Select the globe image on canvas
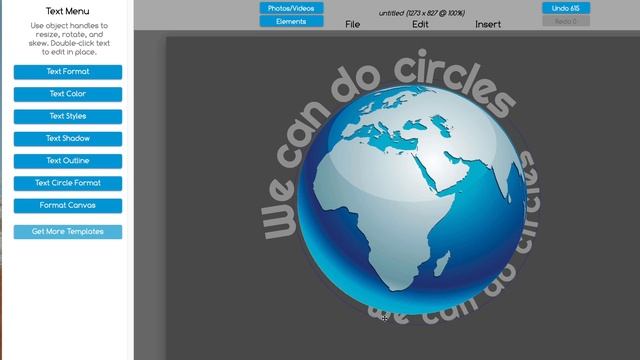Screen dimensions: 640x360 coord(411,200)
